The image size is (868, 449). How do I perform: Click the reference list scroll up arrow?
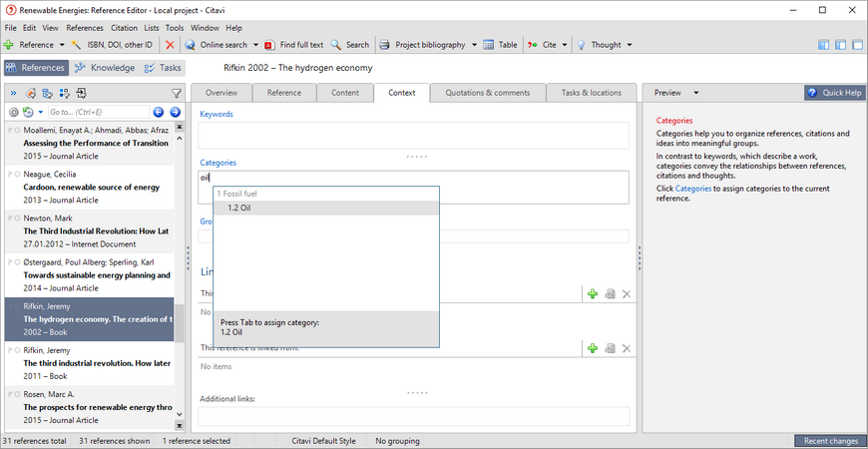180,138
